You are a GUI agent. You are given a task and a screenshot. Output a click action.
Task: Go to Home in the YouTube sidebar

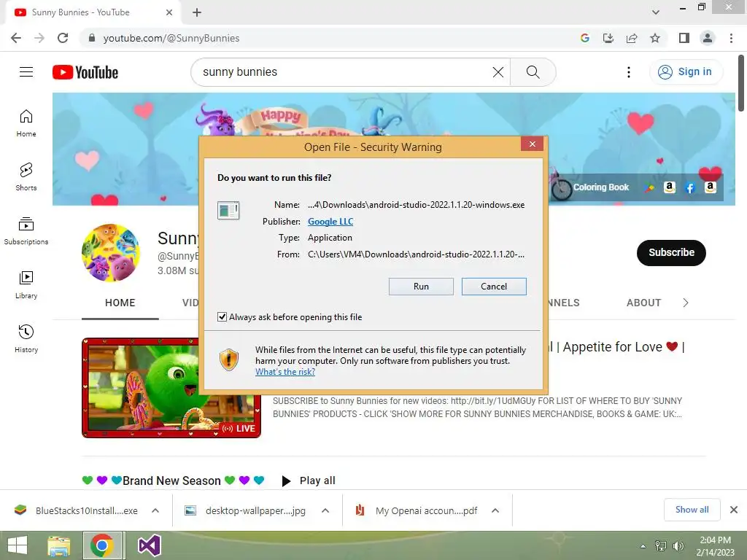coord(26,122)
